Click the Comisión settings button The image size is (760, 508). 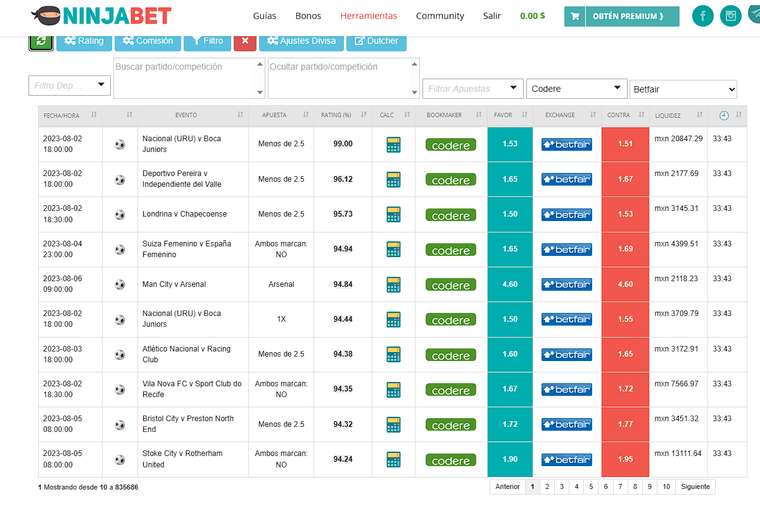(x=148, y=41)
